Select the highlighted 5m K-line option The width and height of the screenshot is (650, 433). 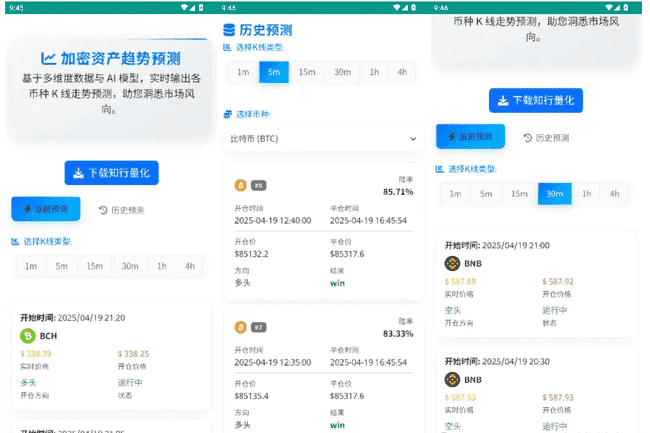click(273, 72)
